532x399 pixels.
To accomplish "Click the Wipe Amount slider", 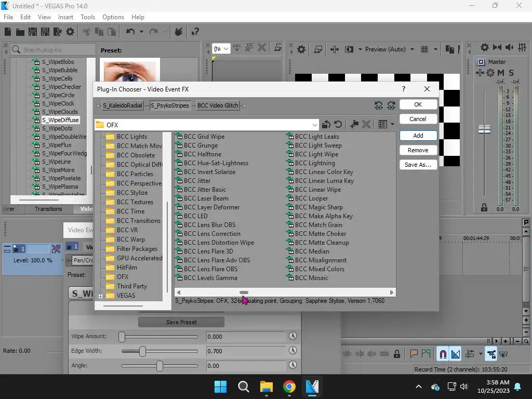I will tap(159, 337).
